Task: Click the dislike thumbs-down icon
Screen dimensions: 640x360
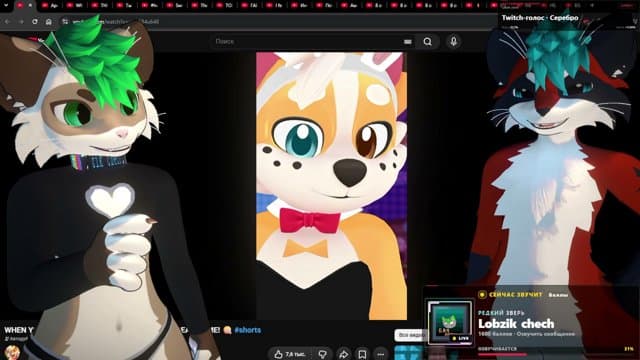Action: [x=322, y=354]
